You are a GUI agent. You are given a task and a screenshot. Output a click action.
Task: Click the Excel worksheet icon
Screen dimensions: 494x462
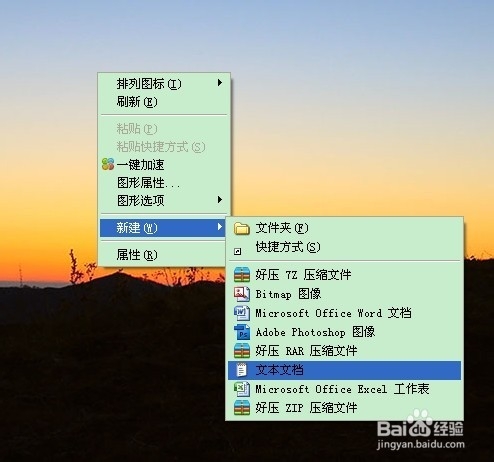242,389
